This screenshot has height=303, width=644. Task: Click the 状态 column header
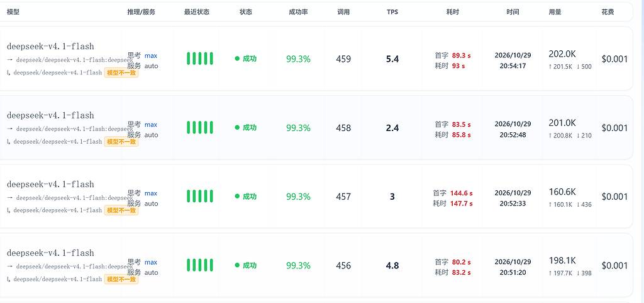(x=246, y=12)
